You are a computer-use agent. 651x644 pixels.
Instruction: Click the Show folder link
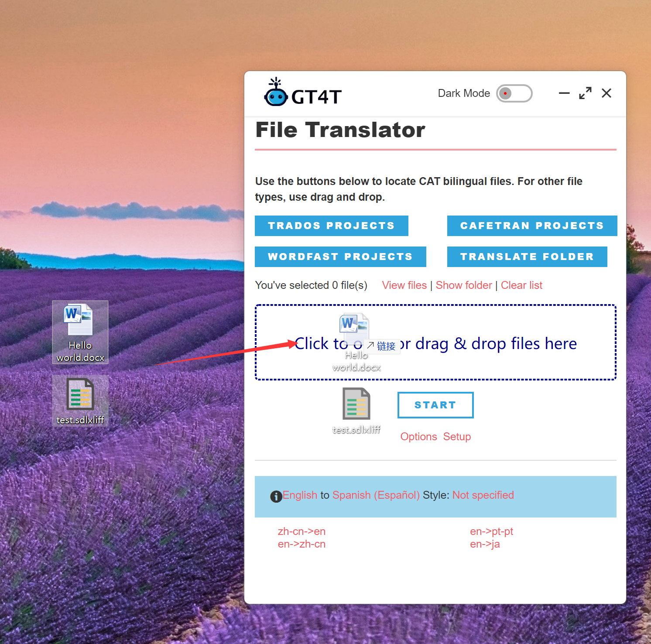point(463,285)
